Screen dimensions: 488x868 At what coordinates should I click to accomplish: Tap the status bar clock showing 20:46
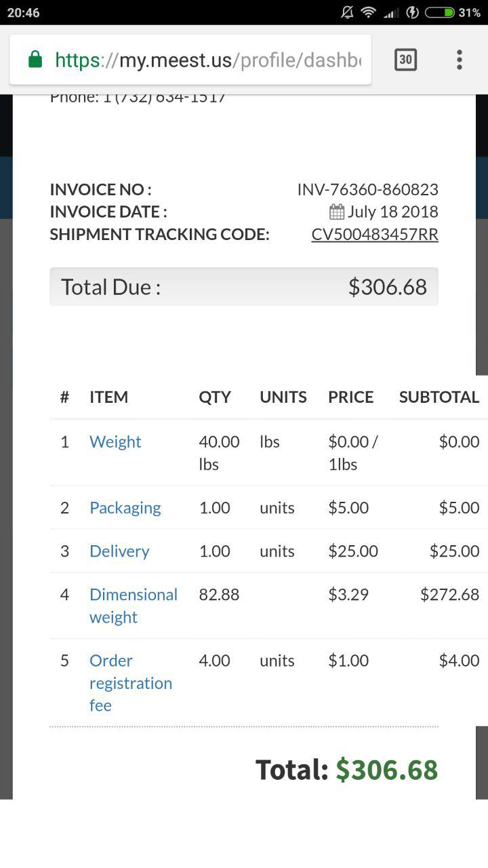(24, 12)
